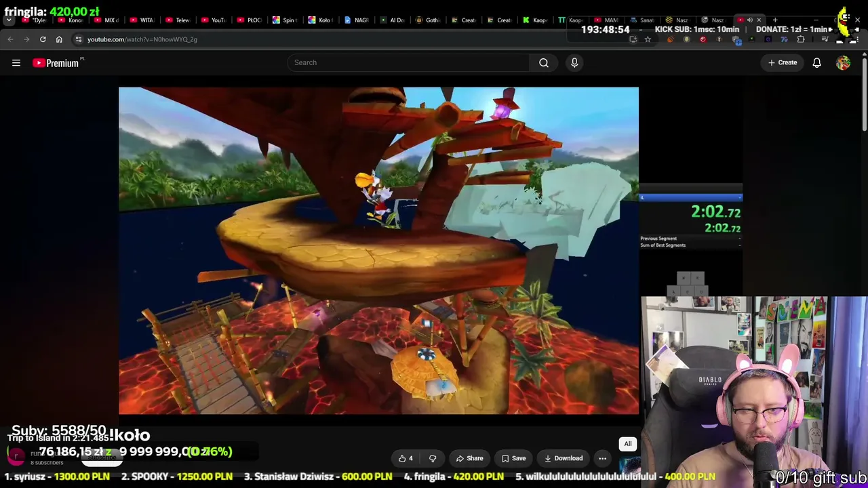Switch to the "WITA" tab
The width and height of the screenshot is (868, 488).
coord(142,20)
